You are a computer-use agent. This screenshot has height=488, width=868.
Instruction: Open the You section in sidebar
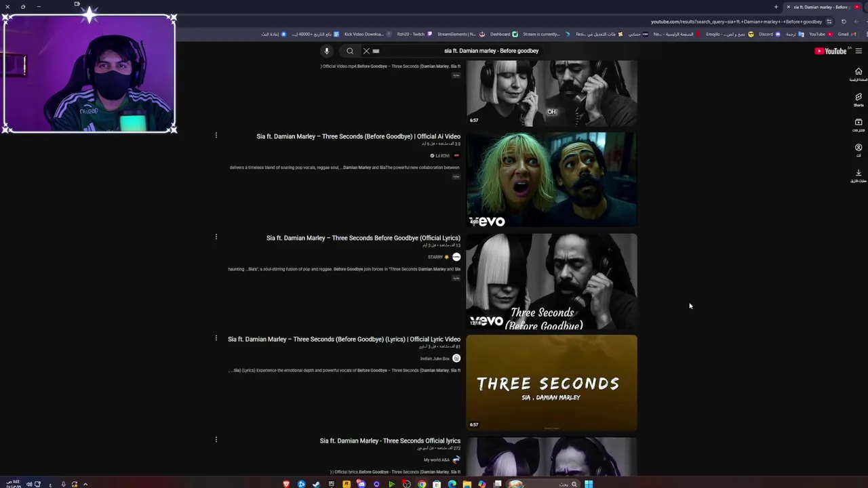point(859,150)
